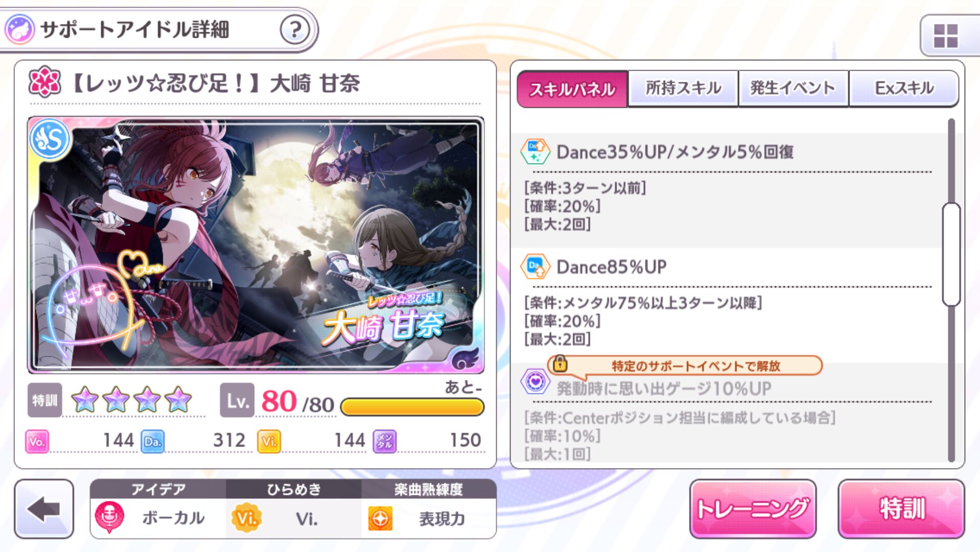Open help with the question mark icon

point(295,30)
